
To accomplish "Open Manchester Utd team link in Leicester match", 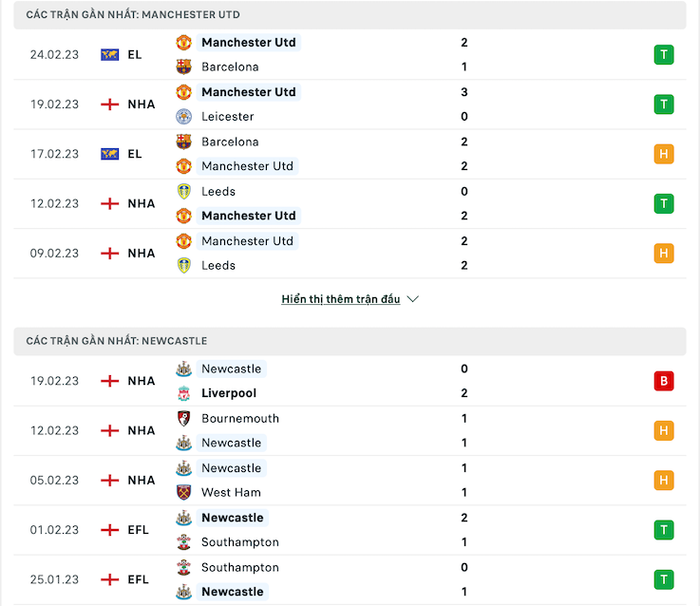I will 249,92.
